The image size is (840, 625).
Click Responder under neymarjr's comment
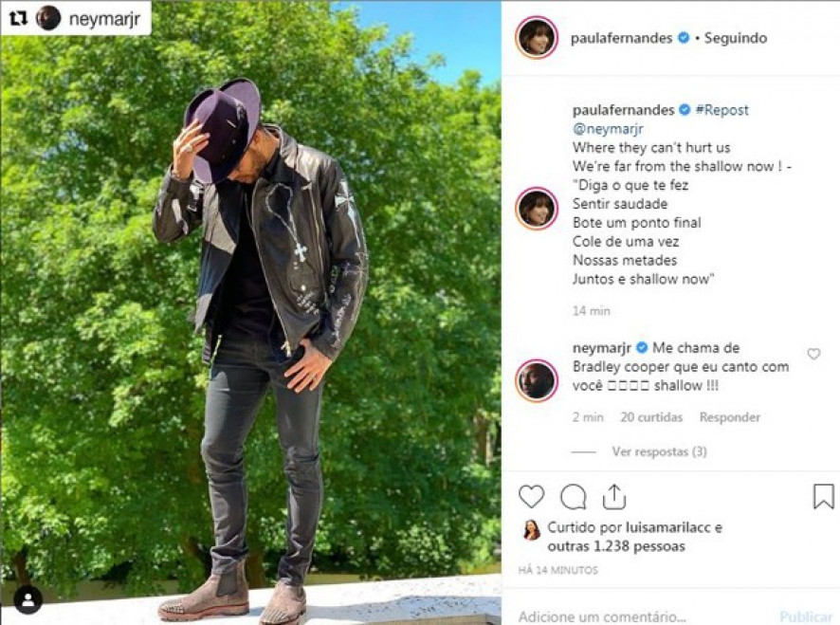[x=730, y=417]
